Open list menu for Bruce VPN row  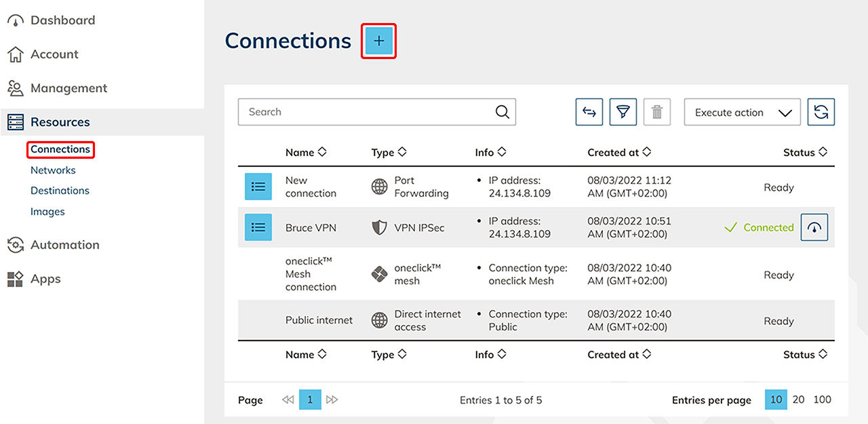pos(258,227)
